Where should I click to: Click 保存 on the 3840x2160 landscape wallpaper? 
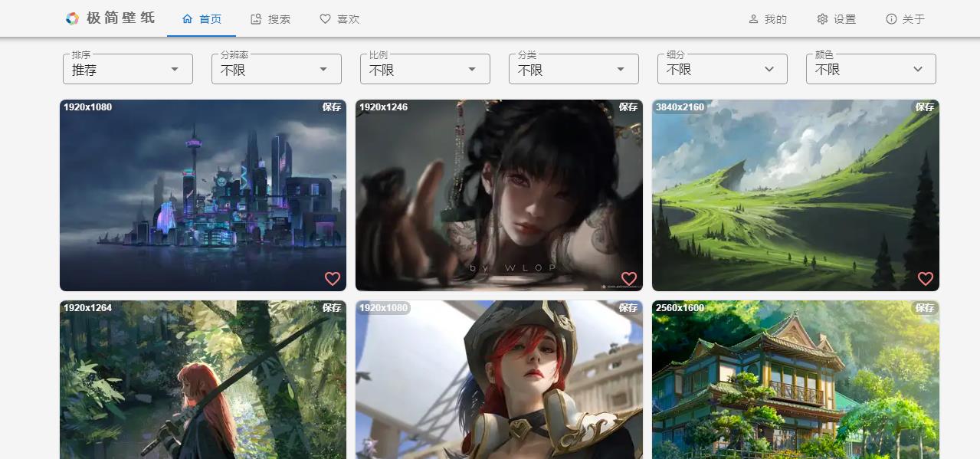[925, 107]
